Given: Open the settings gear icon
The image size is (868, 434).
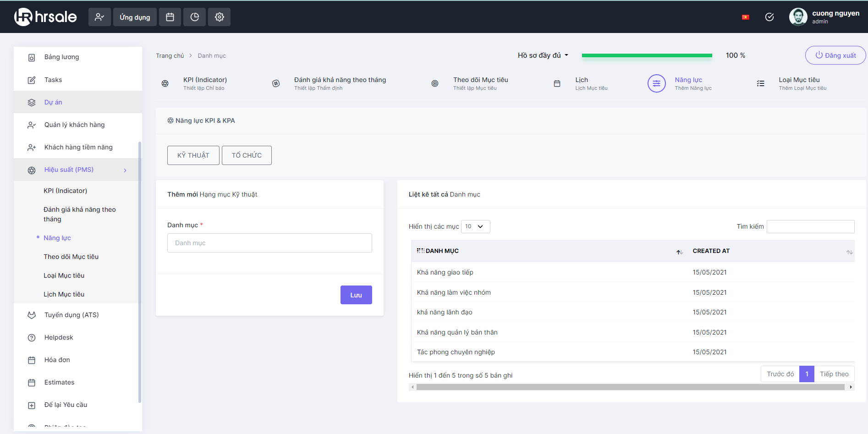Looking at the screenshot, I should pos(220,17).
